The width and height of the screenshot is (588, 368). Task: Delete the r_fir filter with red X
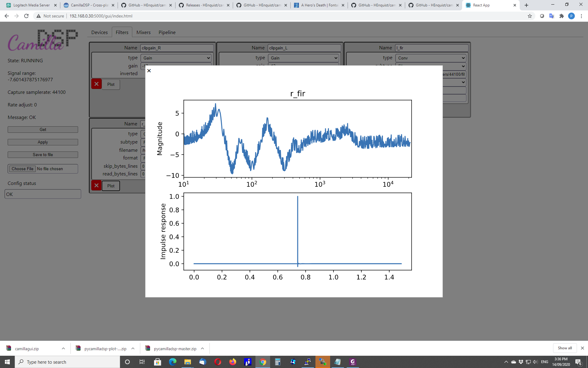[x=96, y=186]
